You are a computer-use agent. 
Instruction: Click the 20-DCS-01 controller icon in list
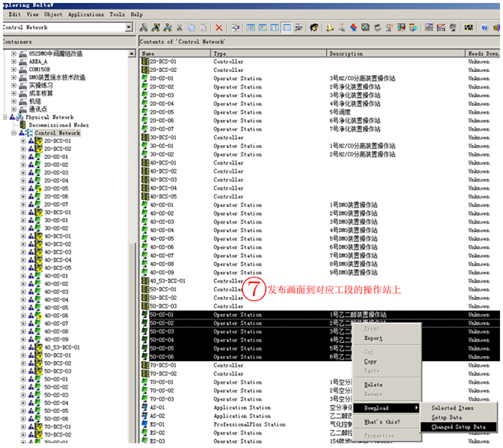[x=144, y=62]
